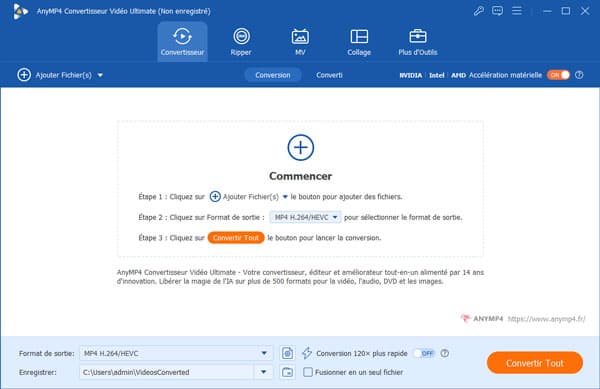Click the large plus icon above Commencer
600x389 pixels.
301,148
